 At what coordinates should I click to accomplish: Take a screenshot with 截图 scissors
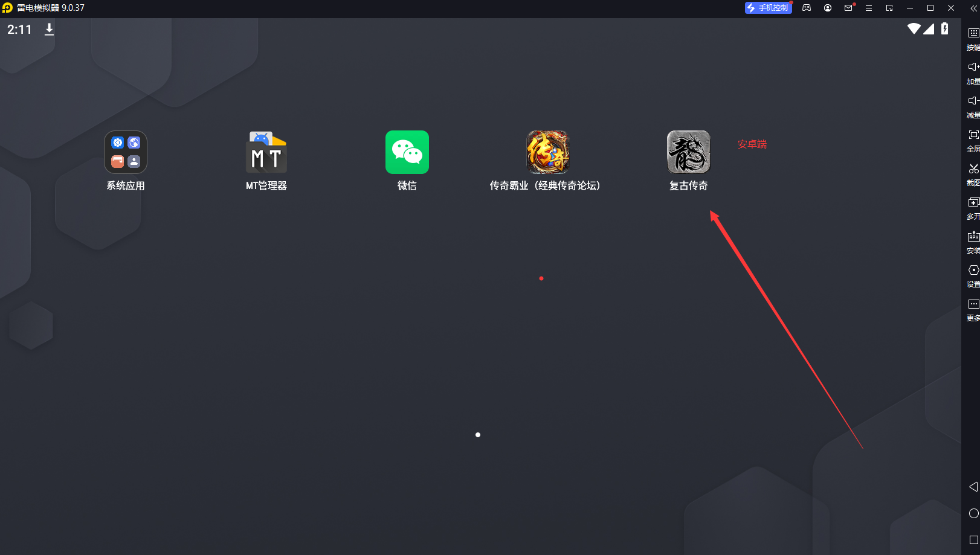(x=973, y=168)
